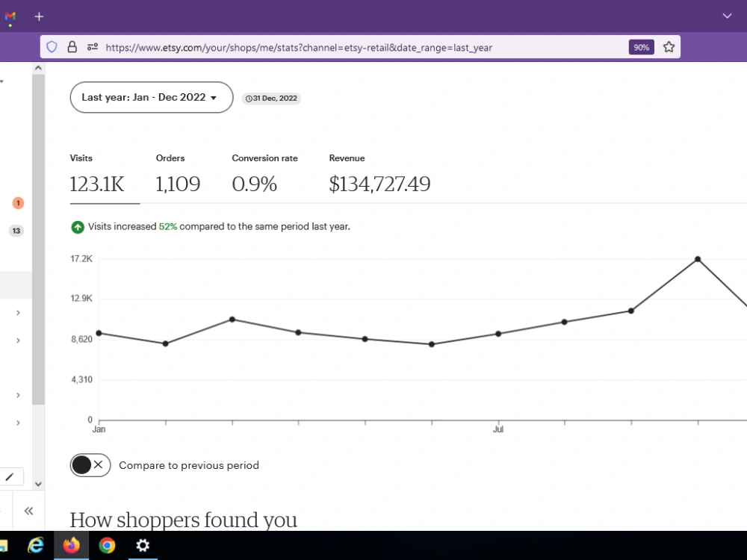The width and height of the screenshot is (747, 560).
Task: Open Settings gear in the taskbar
Action: pyautogui.click(x=143, y=545)
